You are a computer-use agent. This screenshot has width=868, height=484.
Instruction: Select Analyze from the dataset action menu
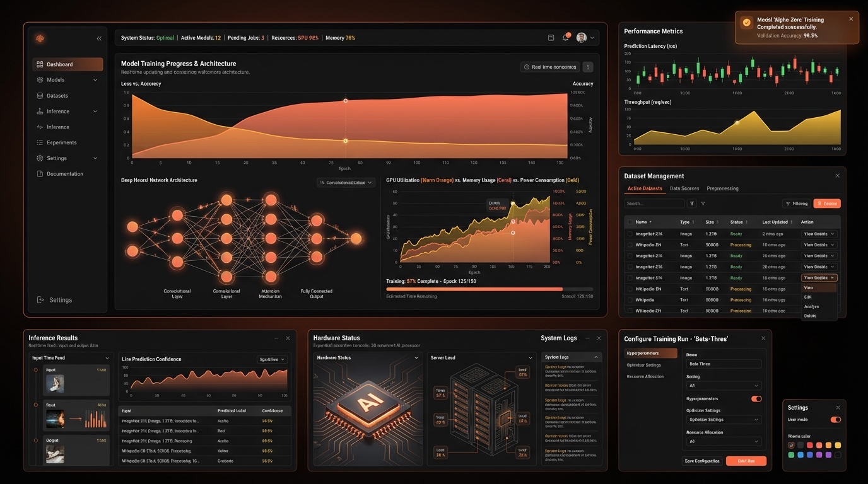tap(811, 306)
